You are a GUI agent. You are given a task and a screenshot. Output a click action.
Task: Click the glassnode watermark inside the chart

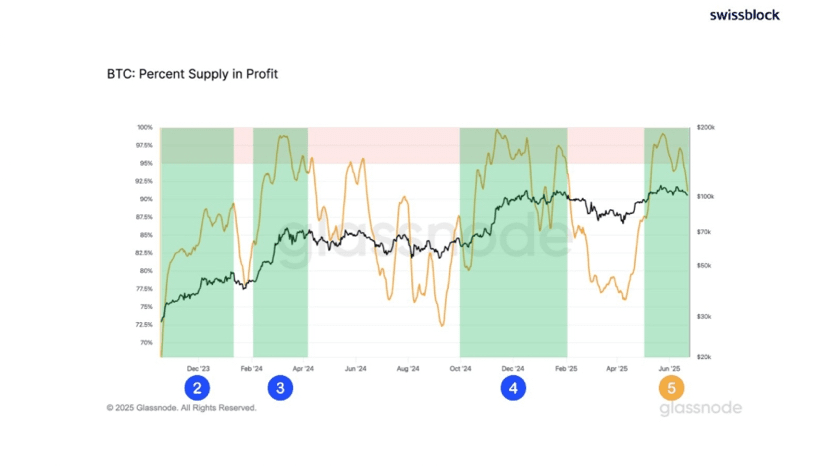424,246
